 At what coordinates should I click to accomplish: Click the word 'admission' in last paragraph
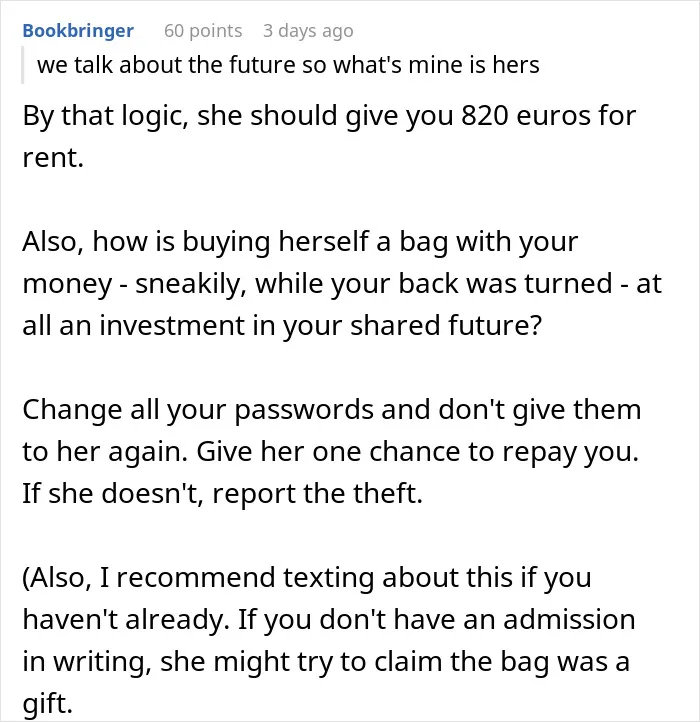click(569, 619)
